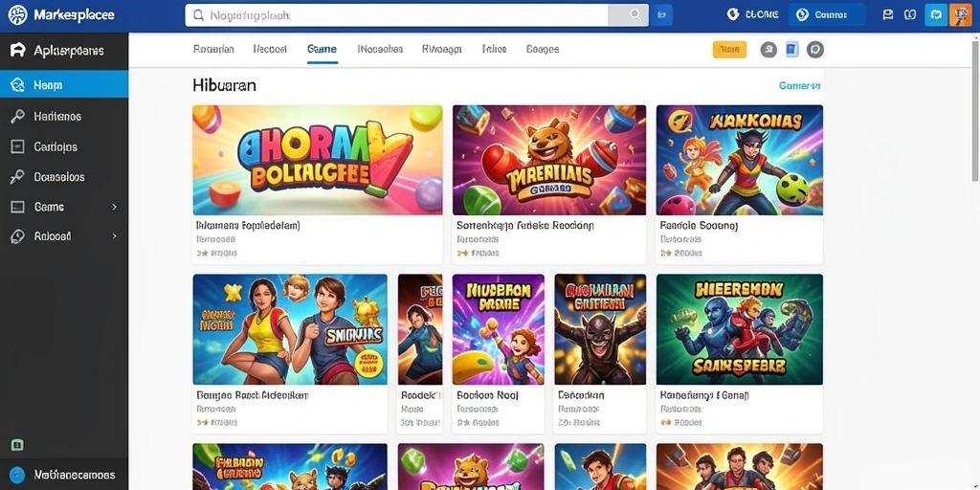Click blue round icon at sidebar bottom

(17, 475)
